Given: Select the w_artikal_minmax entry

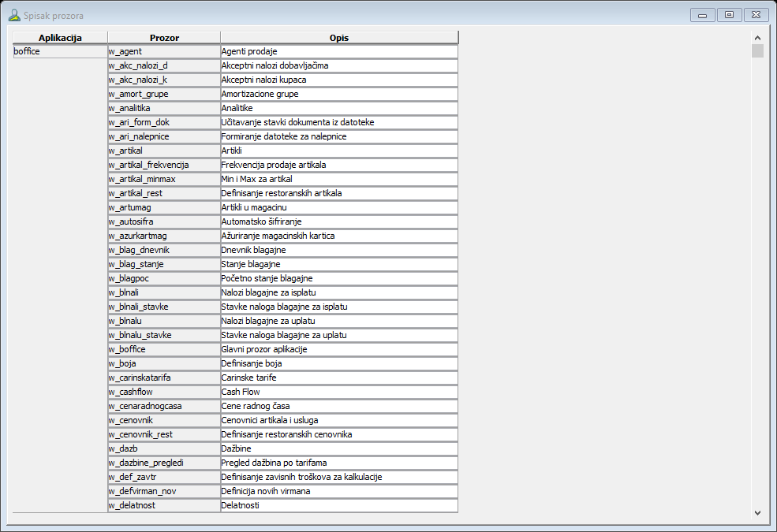Looking at the screenshot, I should point(164,179).
